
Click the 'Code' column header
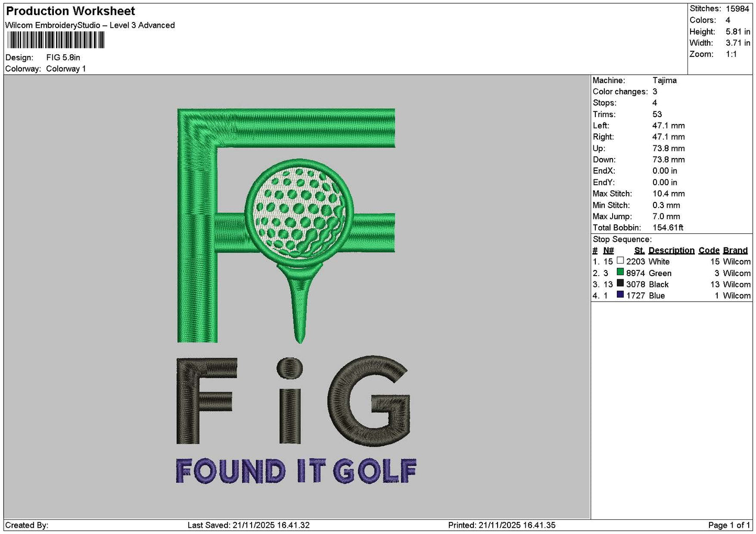tap(709, 251)
